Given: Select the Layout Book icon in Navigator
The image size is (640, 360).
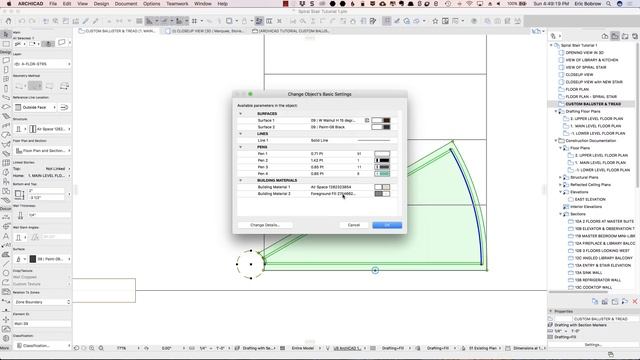Looking at the screenshot, I should point(625,36).
